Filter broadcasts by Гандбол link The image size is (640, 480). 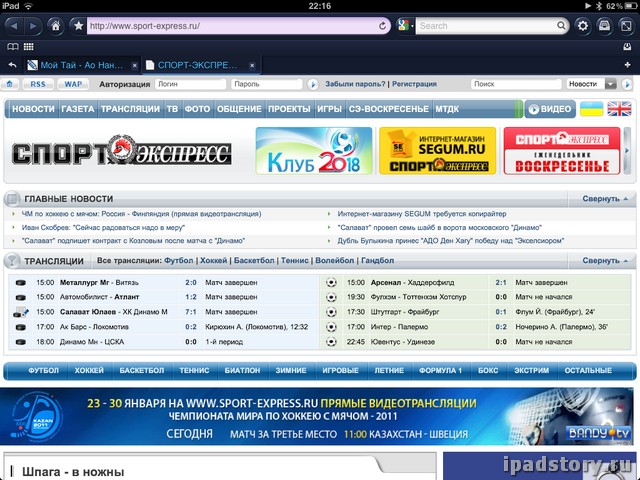click(x=378, y=260)
